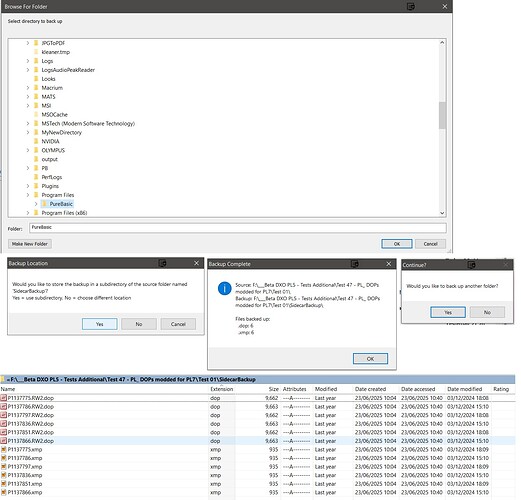Click the Macrium folder icon in tree
This screenshot has height=500, width=521.
tap(36, 88)
